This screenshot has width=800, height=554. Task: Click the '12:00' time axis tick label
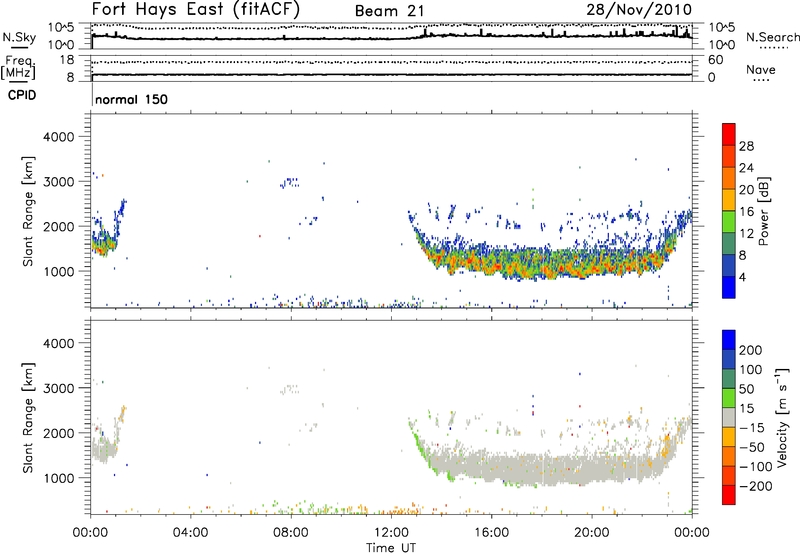coord(391,533)
